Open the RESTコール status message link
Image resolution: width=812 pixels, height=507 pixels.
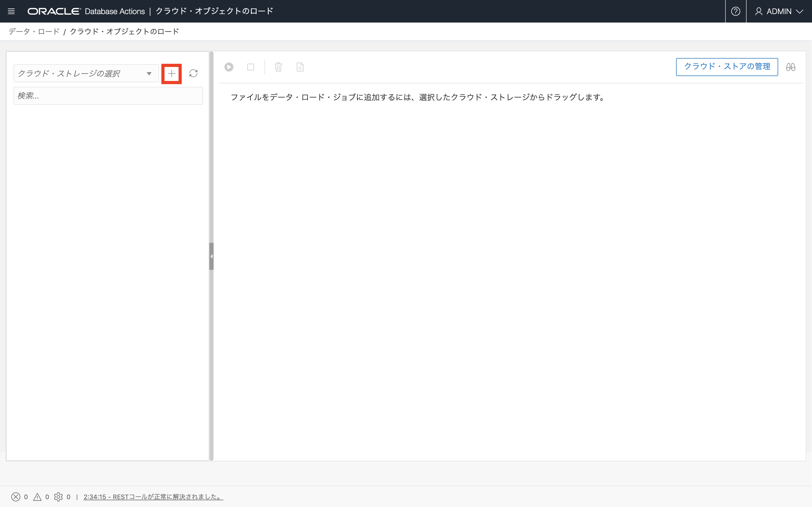click(153, 497)
